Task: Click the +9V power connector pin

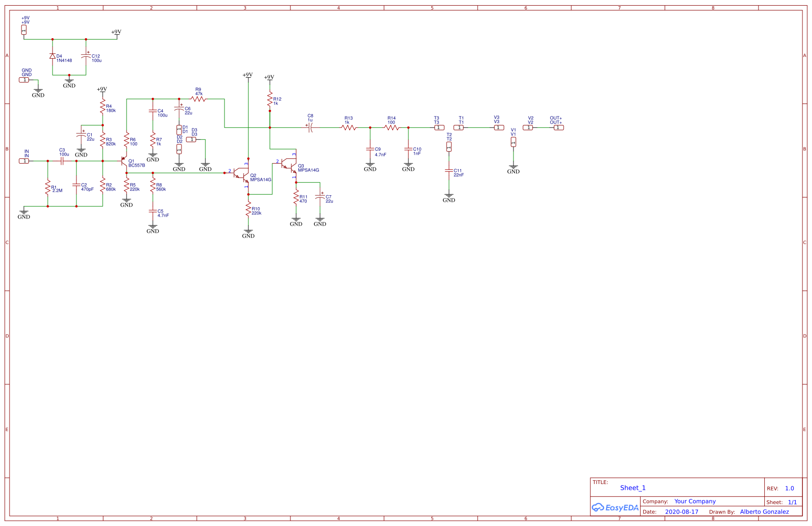Action: pos(24,30)
